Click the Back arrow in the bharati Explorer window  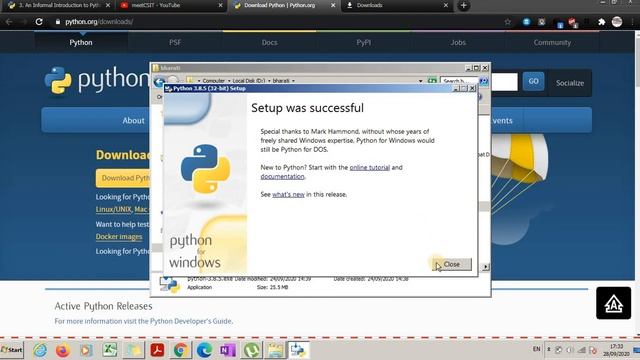(160, 81)
